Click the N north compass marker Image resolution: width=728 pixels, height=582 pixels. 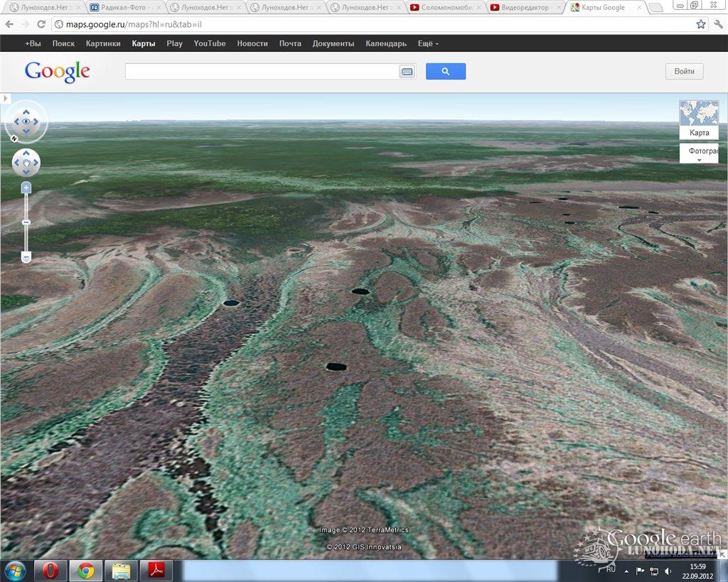point(14,139)
